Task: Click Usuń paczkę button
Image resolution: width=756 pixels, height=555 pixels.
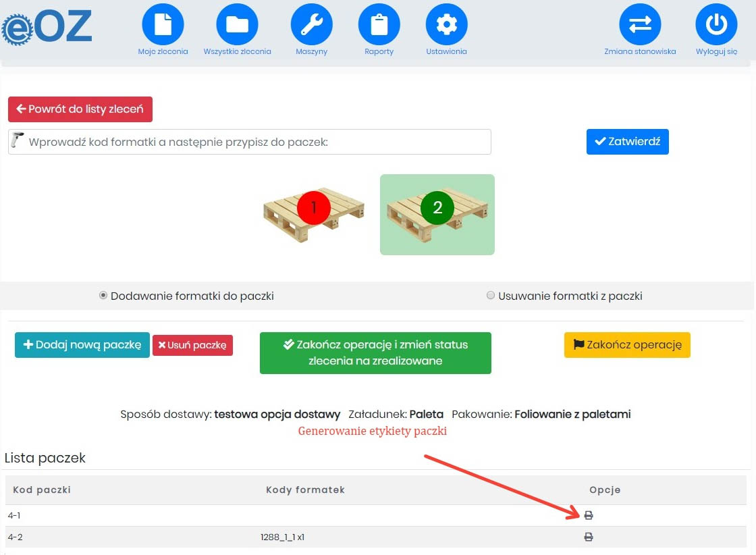Action: click(192, 345)
